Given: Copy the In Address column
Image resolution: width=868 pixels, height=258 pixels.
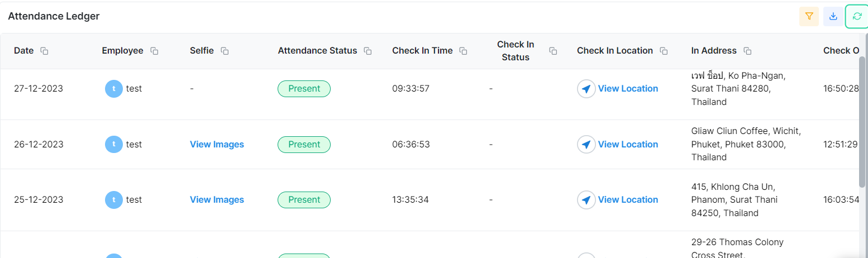Looking at the screenshot, I should point(747,51).
